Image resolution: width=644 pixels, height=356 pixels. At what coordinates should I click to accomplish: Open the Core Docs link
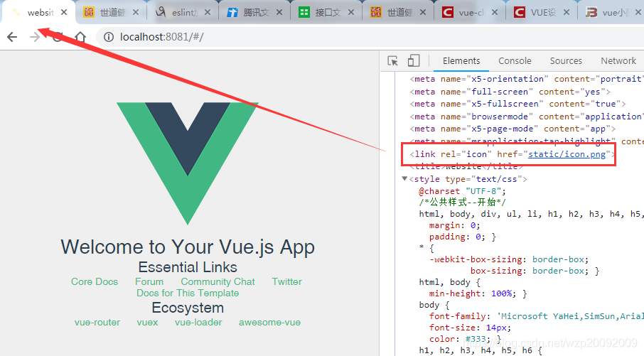95,281
